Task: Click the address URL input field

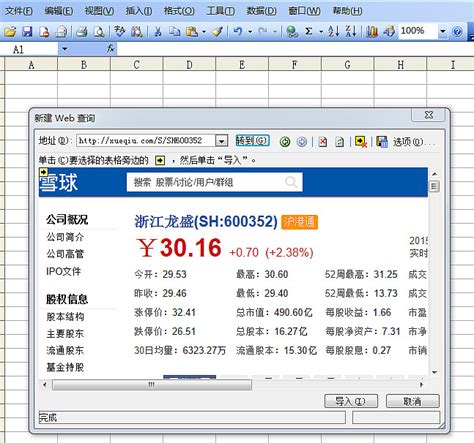Action: [x=146, y=141]
